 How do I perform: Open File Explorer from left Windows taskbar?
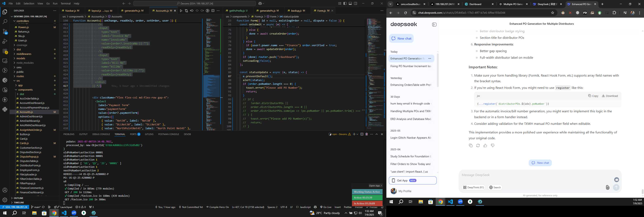coord(34,213)
